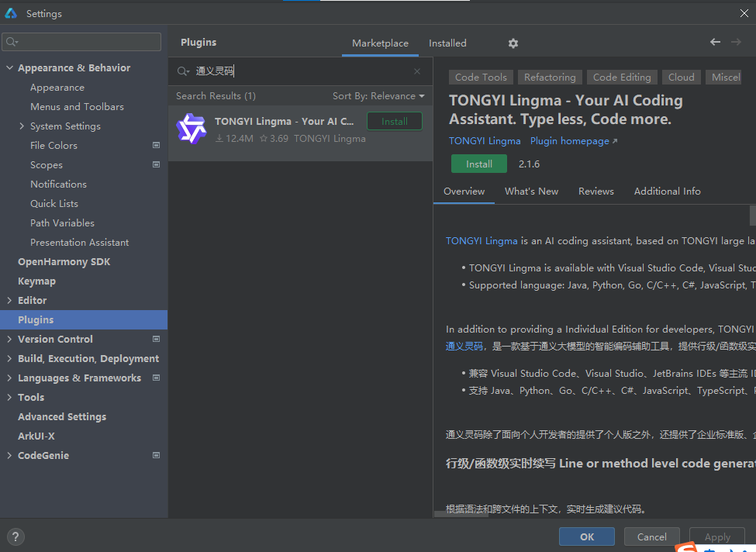This screenshot has width=756, height=552.
Task: Focus the settings search field
Action: [81, 42]
